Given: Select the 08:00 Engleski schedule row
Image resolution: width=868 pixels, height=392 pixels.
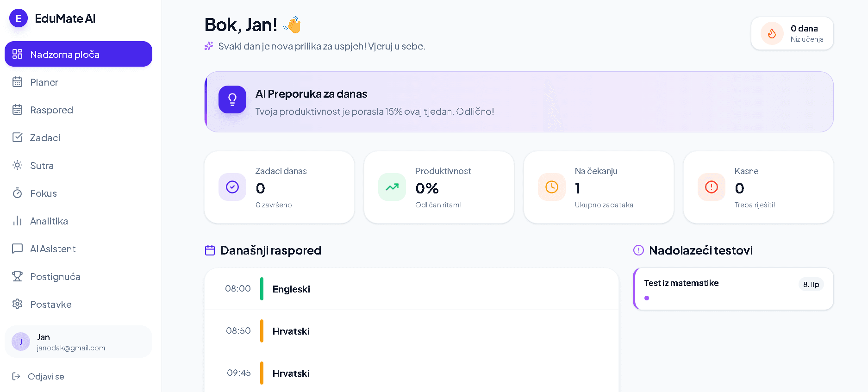Looking at the screenshot, I should [412, 289].
